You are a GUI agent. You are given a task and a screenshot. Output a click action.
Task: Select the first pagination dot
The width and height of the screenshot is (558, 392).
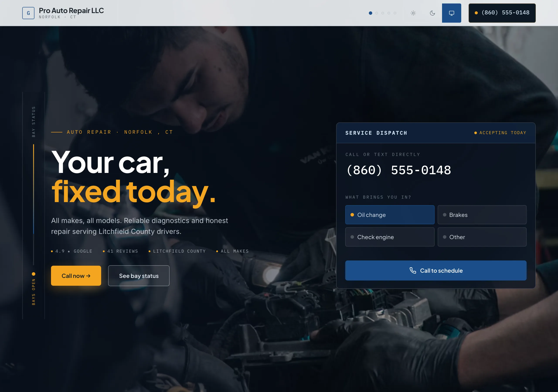coord(370,13)
